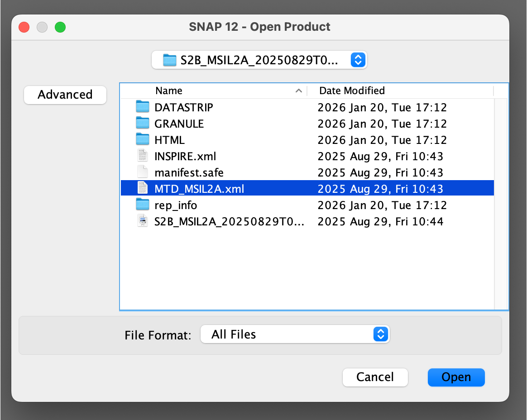This screenshot has height=420, width=527.
Task: Cancel the Open Product dialog
Action: 375,377
